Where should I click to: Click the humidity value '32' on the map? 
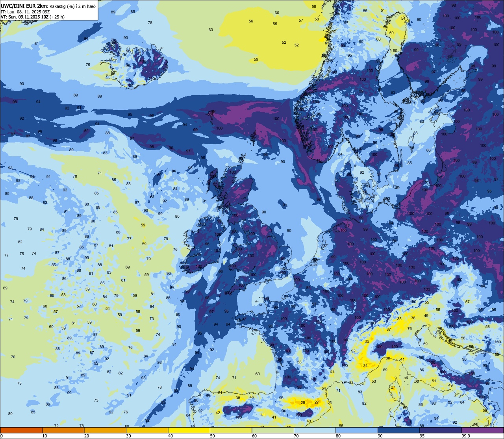[x=367, y=341]
